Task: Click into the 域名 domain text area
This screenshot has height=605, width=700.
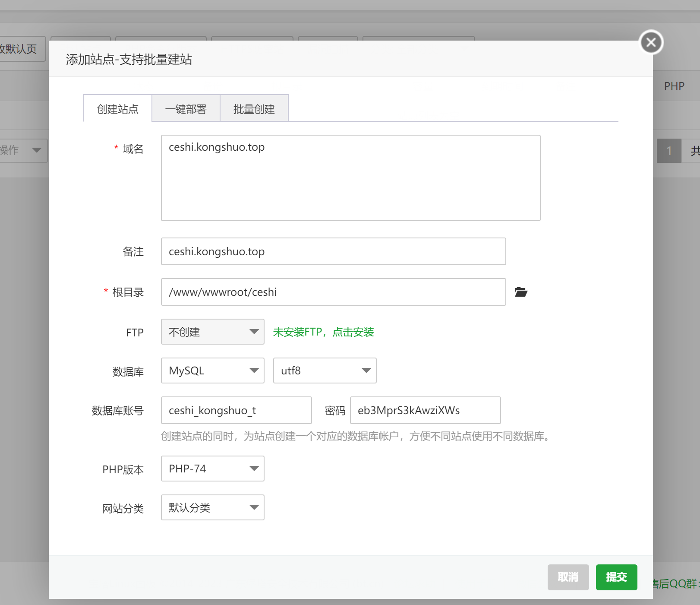Action: tap(350, 178)
